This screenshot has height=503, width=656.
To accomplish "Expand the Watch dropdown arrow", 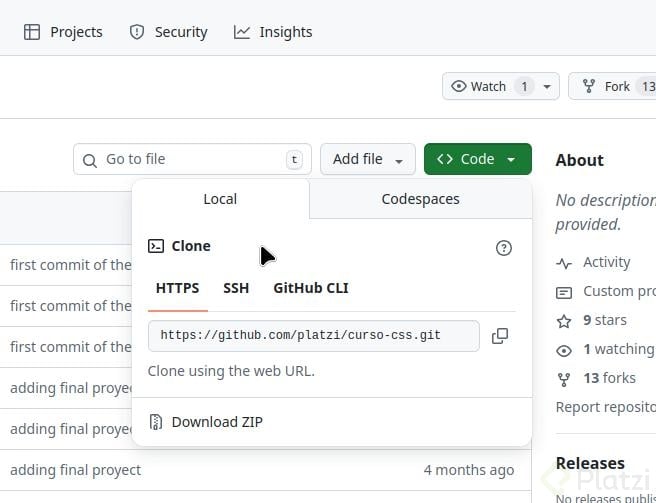I will point(547,87).
